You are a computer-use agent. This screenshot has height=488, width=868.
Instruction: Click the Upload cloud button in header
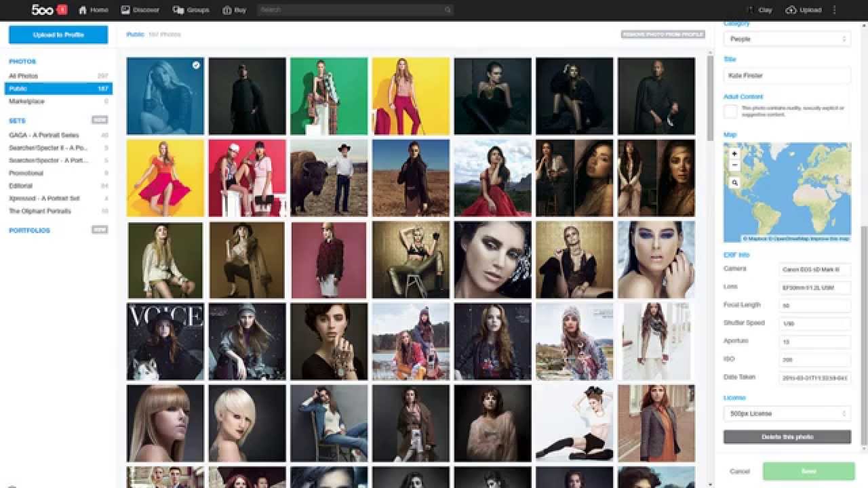click(x=804, y=10)
